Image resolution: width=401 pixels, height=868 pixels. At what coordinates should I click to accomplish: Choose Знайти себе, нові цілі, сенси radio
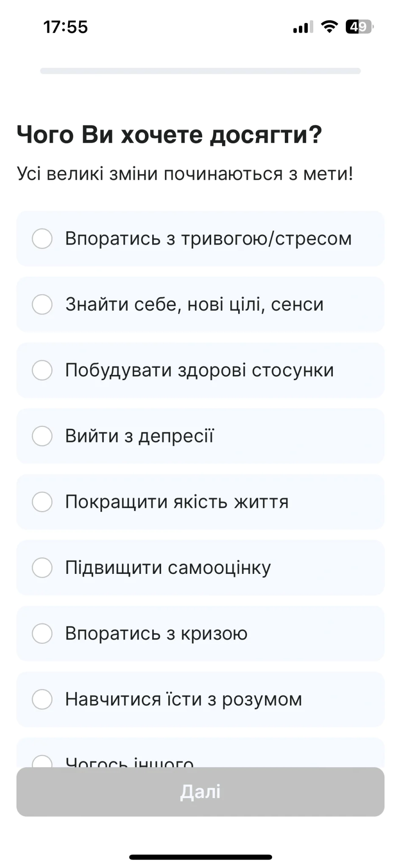(42, 304)
